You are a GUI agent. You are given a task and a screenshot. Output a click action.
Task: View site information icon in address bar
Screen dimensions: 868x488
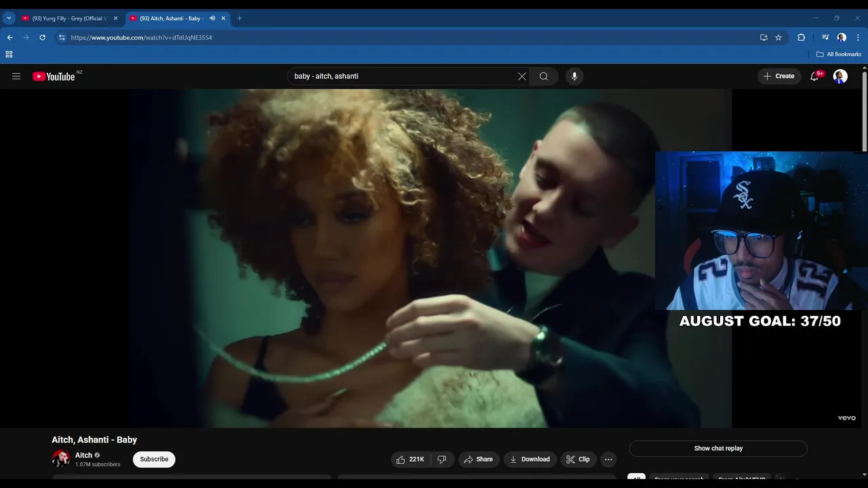coord(62,37)
